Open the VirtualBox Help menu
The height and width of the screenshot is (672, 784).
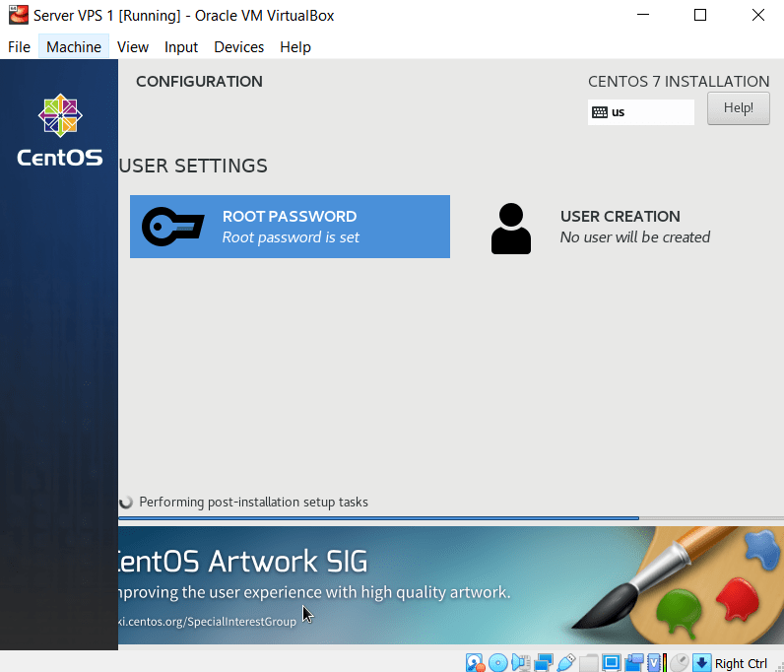pyautogui.click(x=295, y=47)
